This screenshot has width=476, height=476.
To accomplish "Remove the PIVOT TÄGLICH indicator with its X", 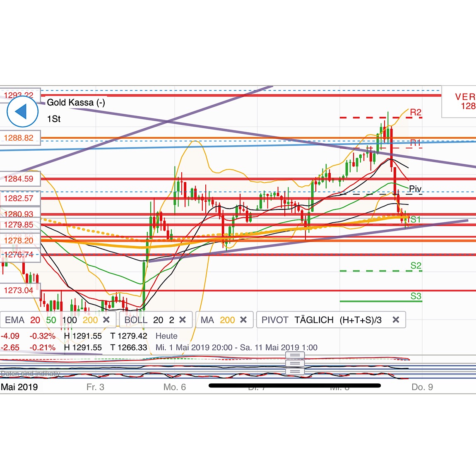I will pyautogui.click(x=396, y=320).
